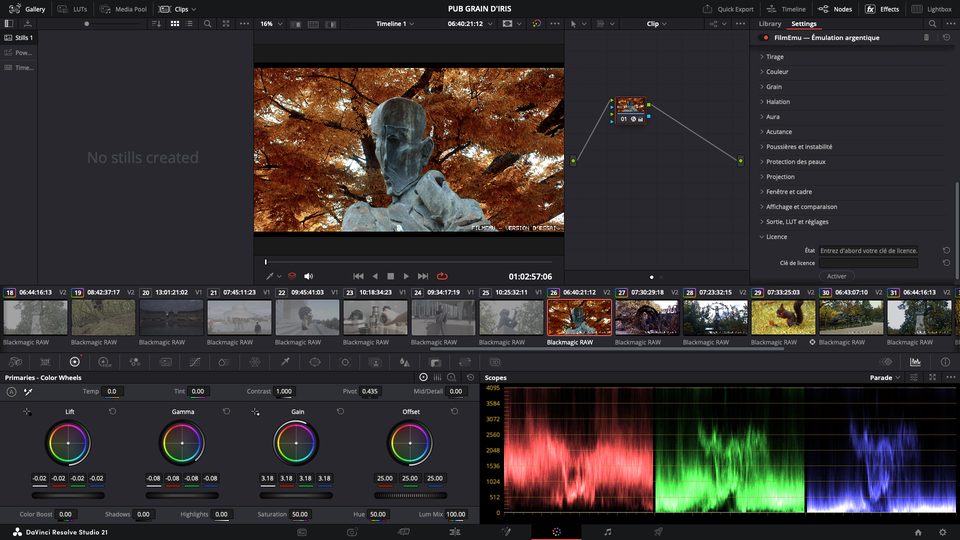
Task: Expand the Grain section
Action: [773, 87]
